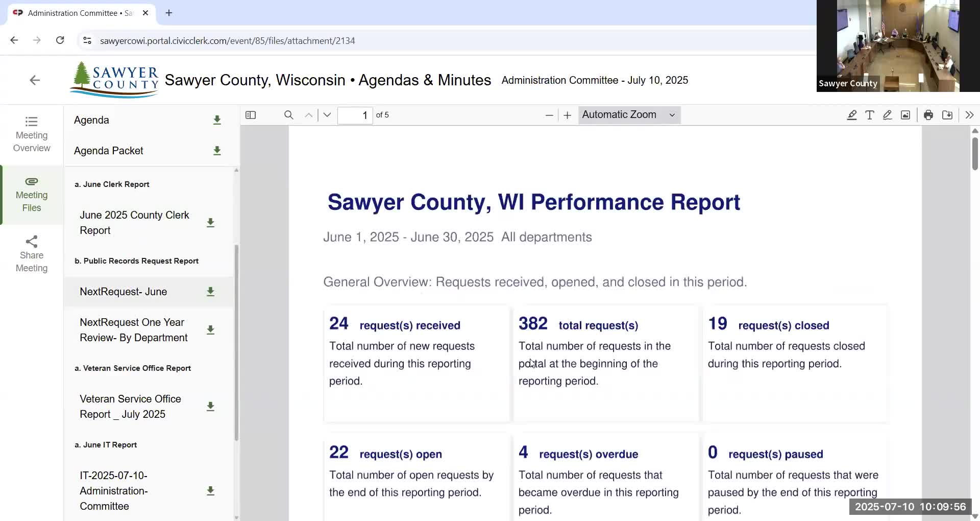The width and height of the screenshot is (980, 521).
Task: Click 'a. June IT Report' heading
Action: [106, 445]
